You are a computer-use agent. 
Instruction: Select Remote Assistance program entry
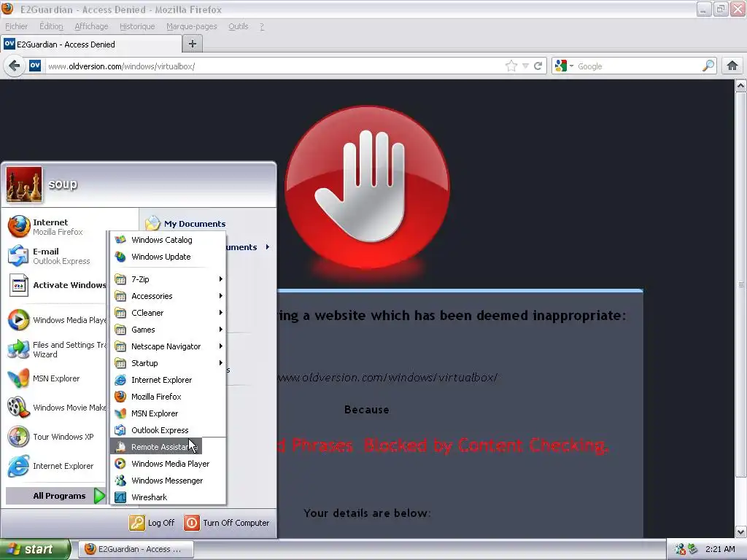[x=156, y=447]
